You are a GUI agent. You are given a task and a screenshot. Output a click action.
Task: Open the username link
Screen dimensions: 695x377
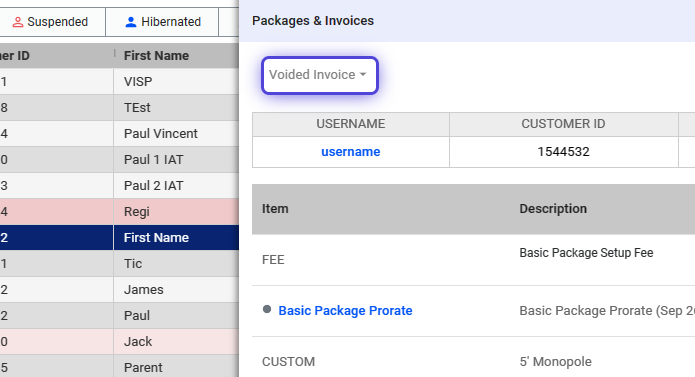pos(351,152)
